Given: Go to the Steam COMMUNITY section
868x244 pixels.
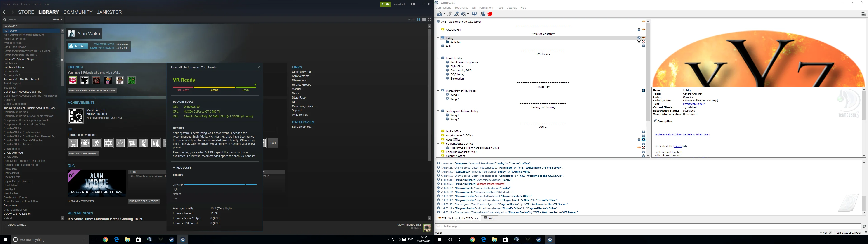Looking at the screenshot, I should (x=78, y=12).
